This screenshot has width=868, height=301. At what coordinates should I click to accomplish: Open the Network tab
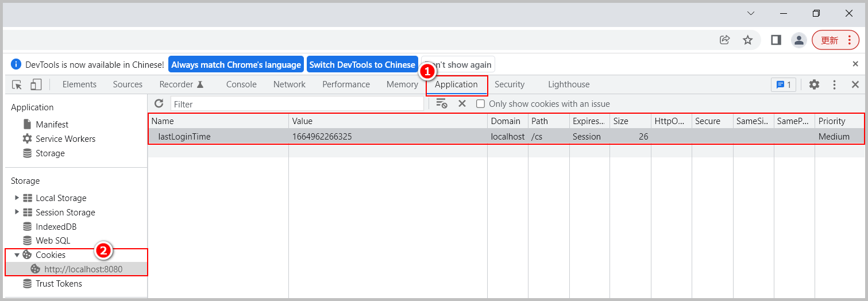290,84
